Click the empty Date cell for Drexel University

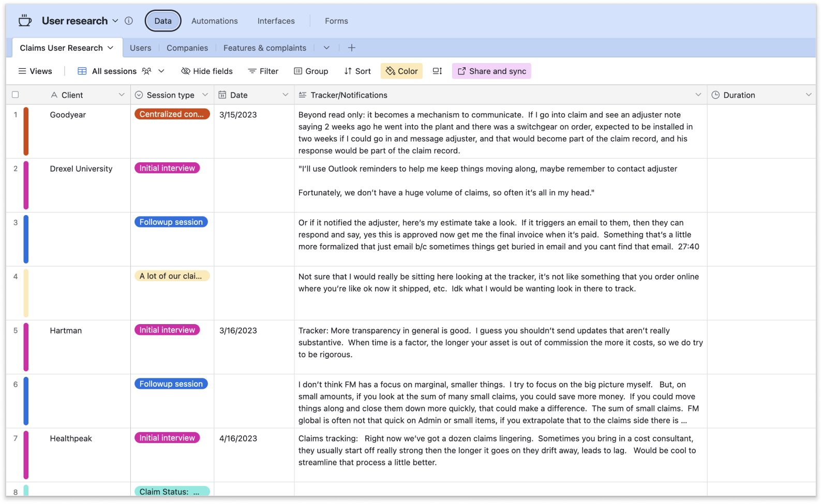pyautogui.click(x=254, y=185)
